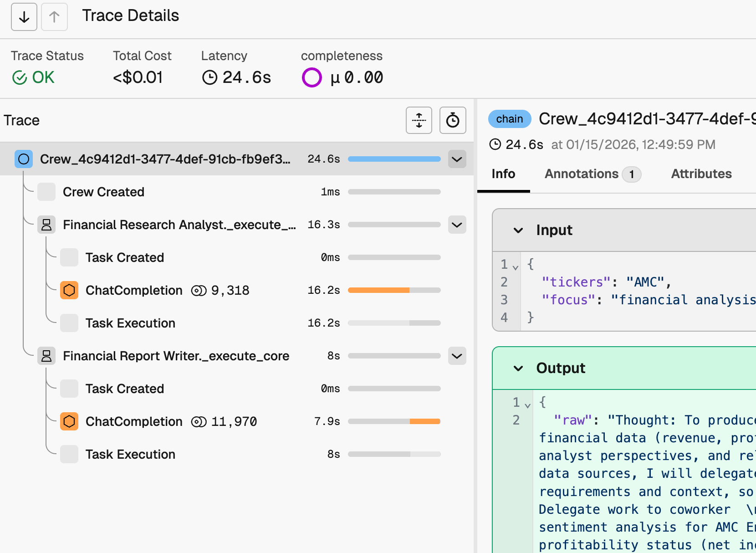Screen dimensions: 756x553
Task: Click the Crew Created span icon
Action: (46, 192)
